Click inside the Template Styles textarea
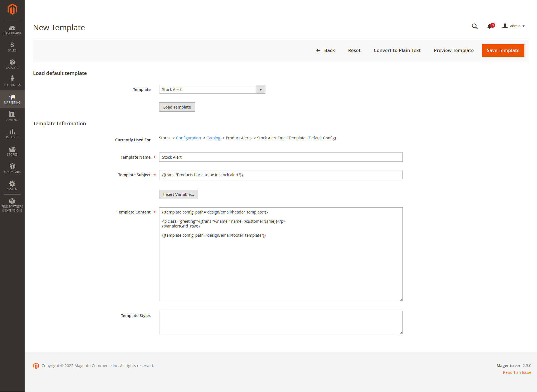Viewport: 537px width, 392px height. tap(281, 323)
